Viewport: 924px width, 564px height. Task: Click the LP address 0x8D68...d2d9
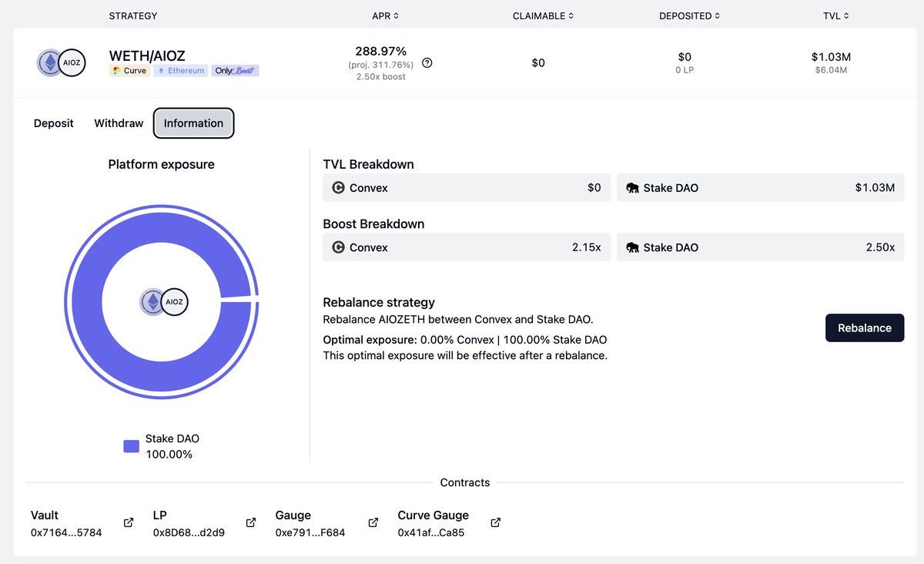point(189,532)
